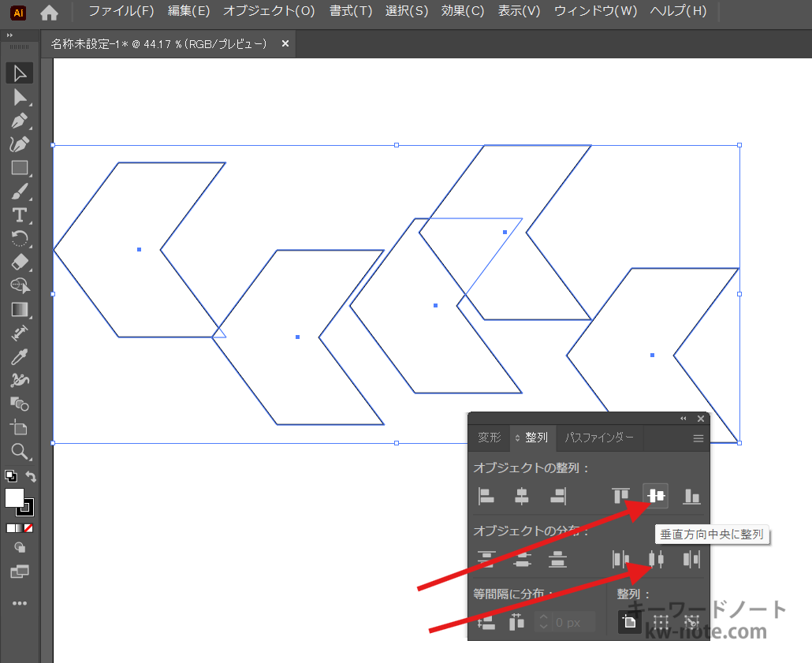Screen dimensions: 812x663
Task: Activate the Zoom magnifier tool
Action: pyautogui.click(x=20, y=452)
